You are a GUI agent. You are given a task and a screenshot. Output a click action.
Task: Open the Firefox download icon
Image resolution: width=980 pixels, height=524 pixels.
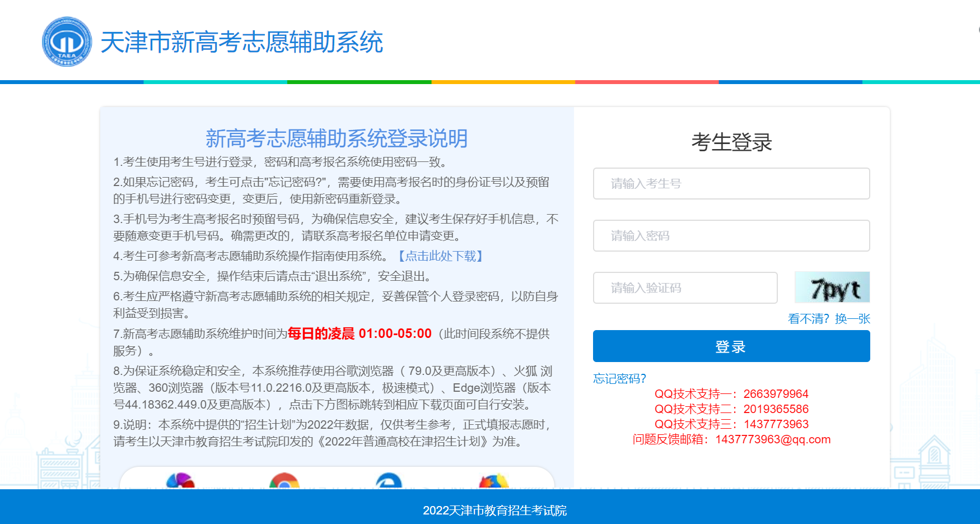tap(493, 482)
